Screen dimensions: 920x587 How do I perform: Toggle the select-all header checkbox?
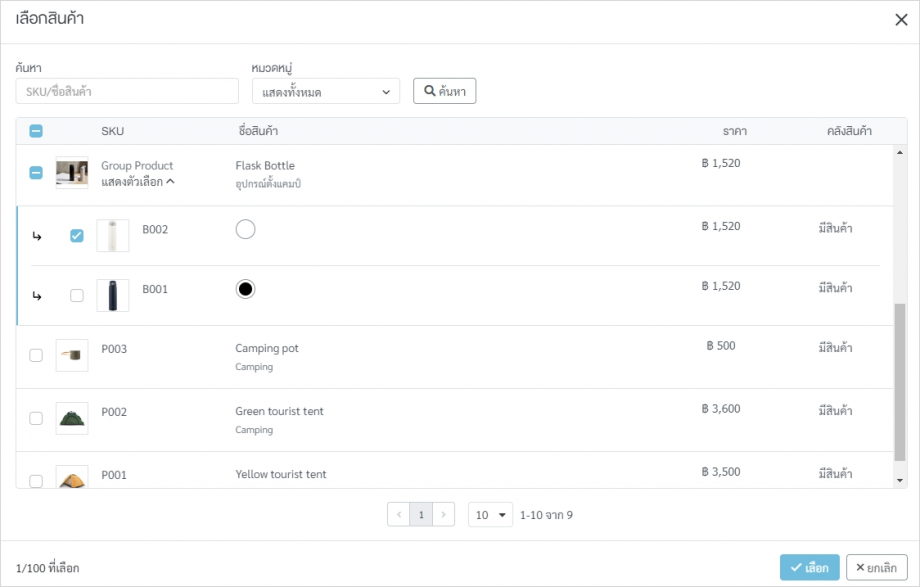tap(36, 131)
